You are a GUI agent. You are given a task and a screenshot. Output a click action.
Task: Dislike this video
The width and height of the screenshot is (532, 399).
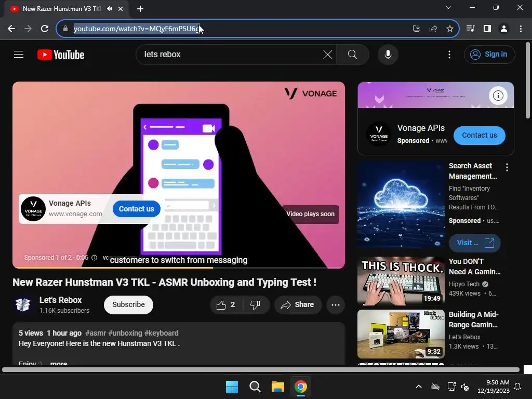click(256, 304)
